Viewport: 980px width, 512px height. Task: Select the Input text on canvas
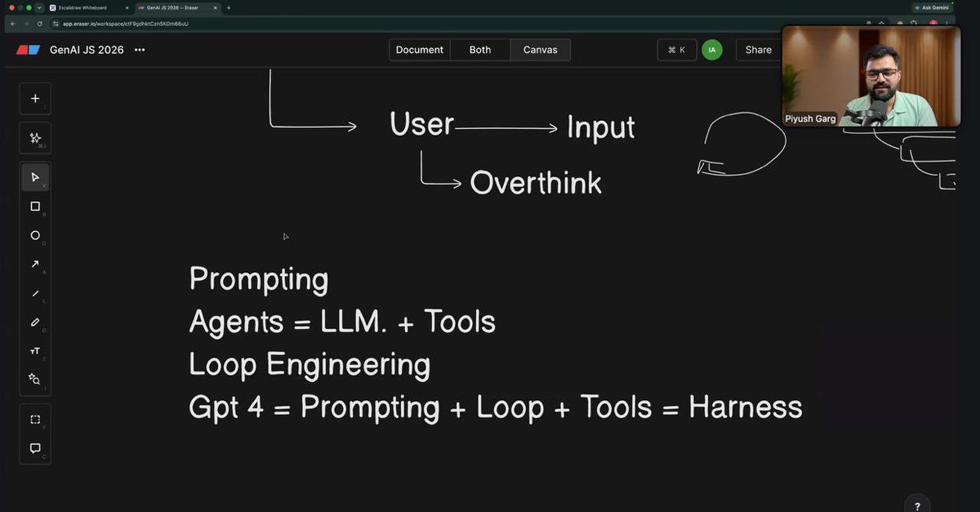[601, 127]
